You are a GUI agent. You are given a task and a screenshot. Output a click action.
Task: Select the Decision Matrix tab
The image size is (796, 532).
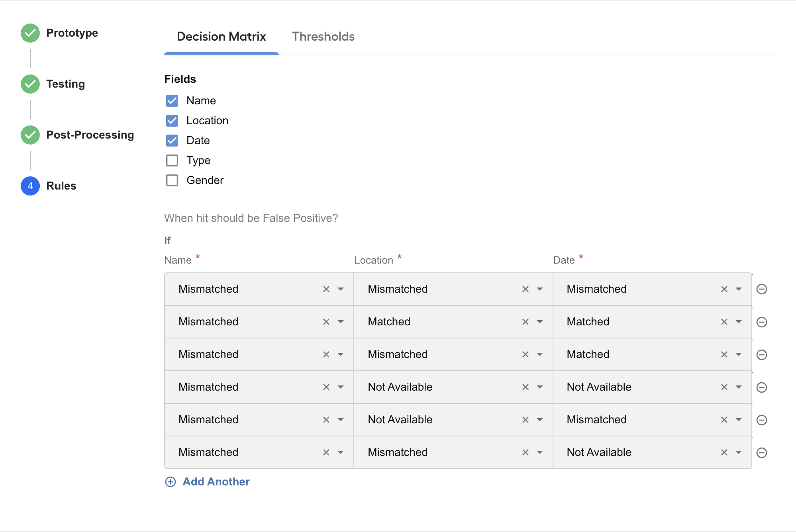[x=221, y=37]
